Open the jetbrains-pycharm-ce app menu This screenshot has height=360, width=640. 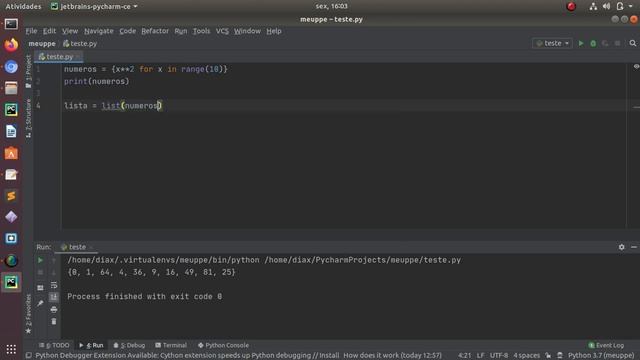[x=94, y=7]
